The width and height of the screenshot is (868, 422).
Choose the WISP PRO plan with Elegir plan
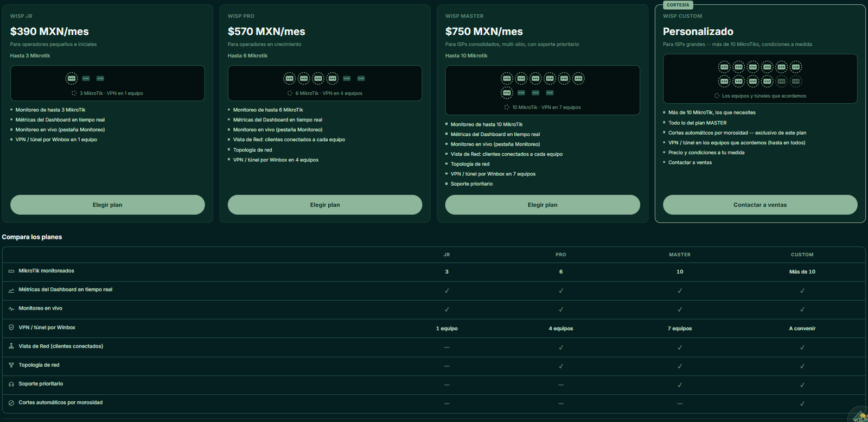(x=325, y=205)
